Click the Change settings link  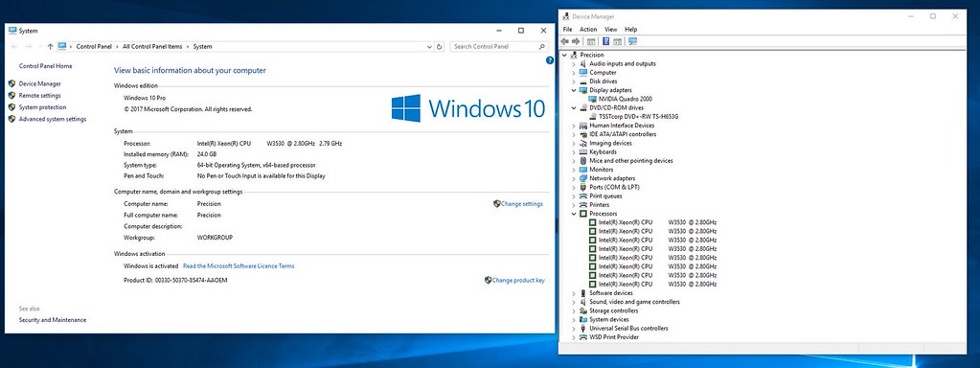pyautogui.click(x=522, y=204)
